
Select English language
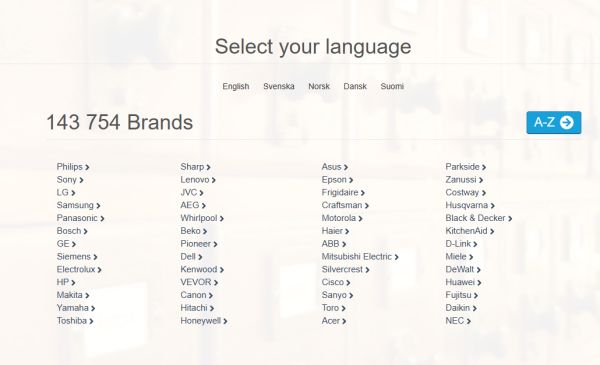coord(236,86)
